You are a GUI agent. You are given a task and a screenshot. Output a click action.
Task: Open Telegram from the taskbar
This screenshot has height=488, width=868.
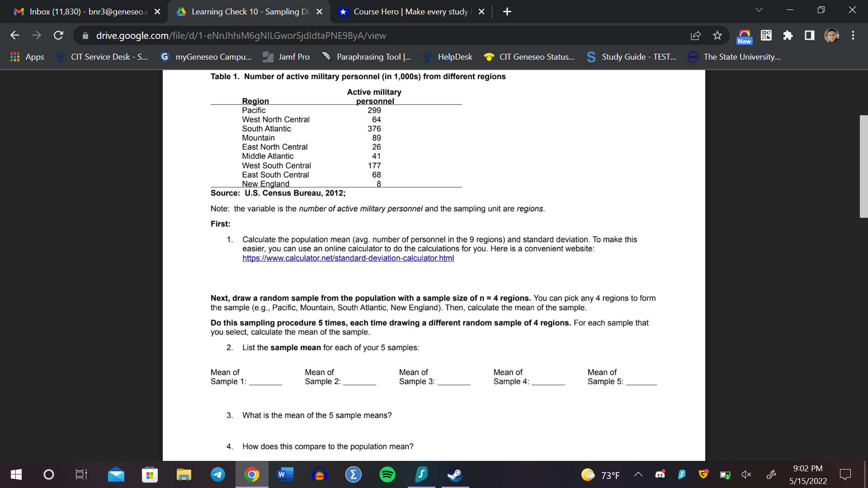click(x=218, y=474)
